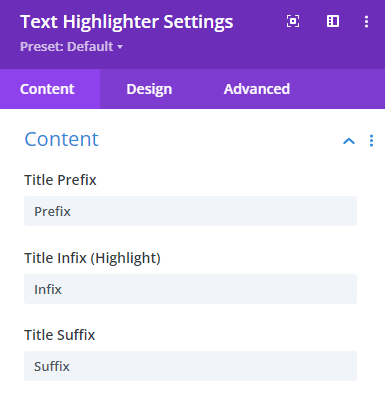Open the Content section three-dot options

[371, 141]
